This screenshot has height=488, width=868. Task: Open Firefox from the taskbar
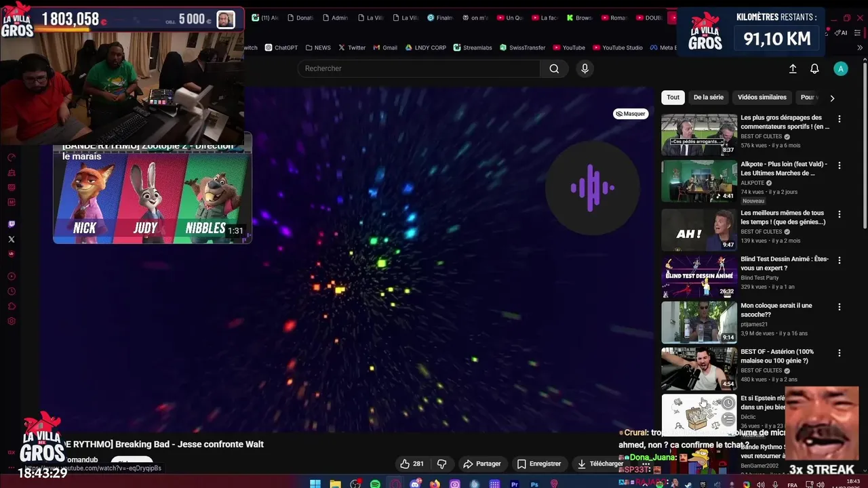(x=435, y=484)
